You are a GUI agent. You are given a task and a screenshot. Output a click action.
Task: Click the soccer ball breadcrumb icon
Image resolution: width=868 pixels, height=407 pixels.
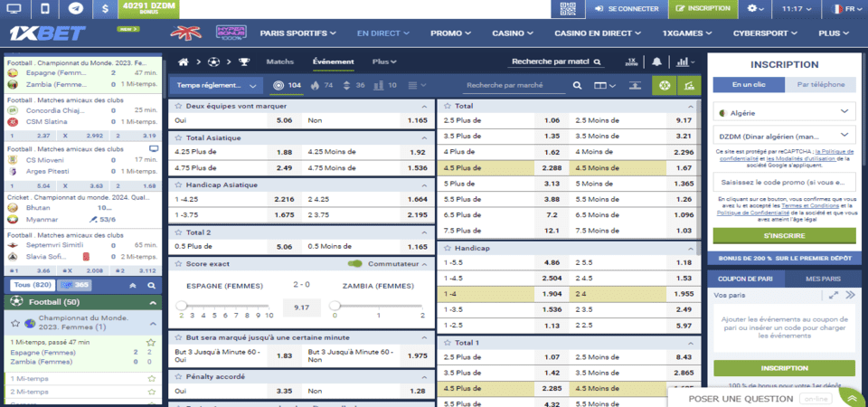(213, 62)
